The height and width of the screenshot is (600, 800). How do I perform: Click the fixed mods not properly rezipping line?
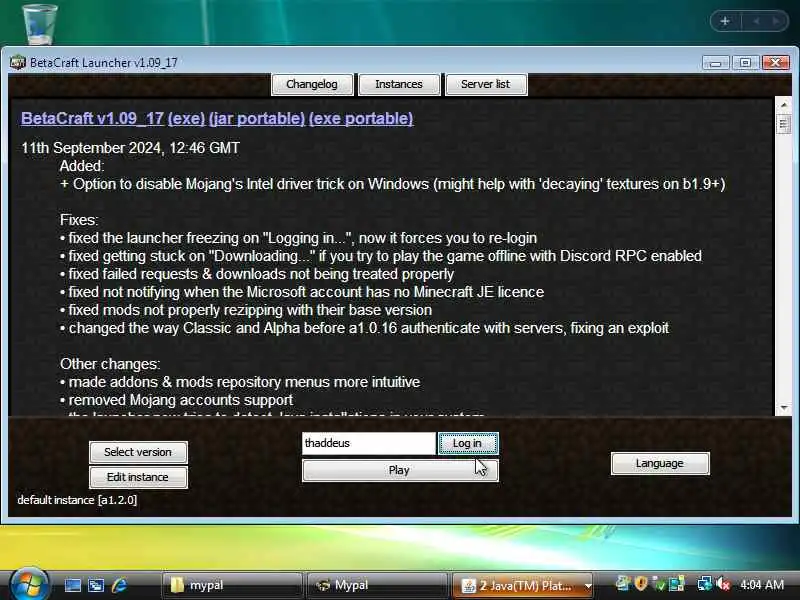[246, 310]
